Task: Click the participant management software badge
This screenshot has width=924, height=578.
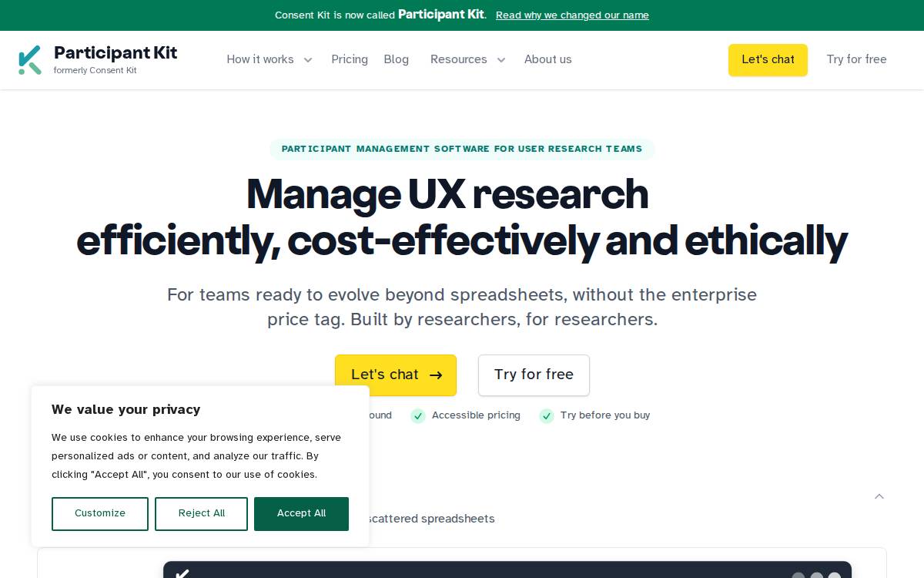Action: click(462, 149)
